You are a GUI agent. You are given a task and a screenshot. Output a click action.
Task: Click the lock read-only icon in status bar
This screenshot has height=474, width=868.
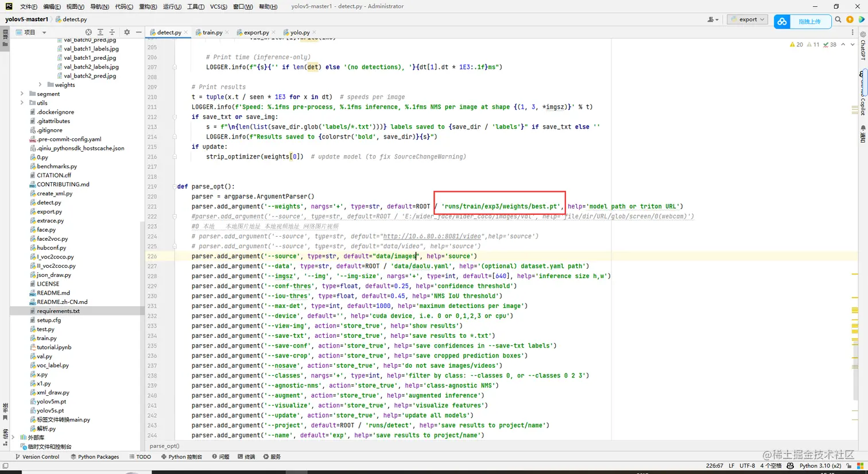[x=848, y=465]
